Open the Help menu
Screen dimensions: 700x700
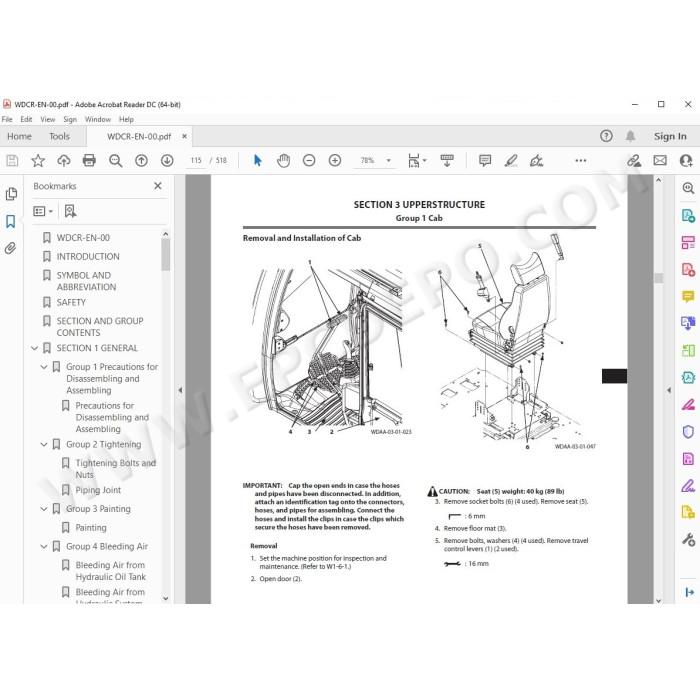[126, 119]
